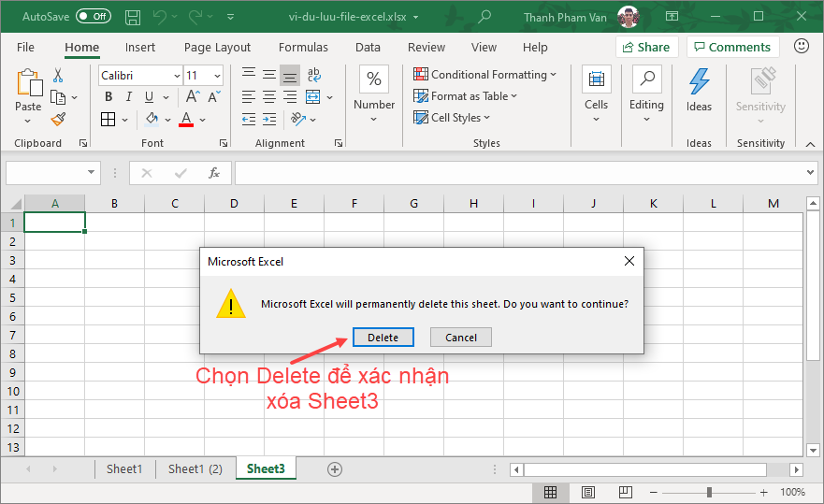Viewport: 824px width, 504px height.
Task: Select the Format Painter brush
Action: pyautogui.click(x=58, y=120)
